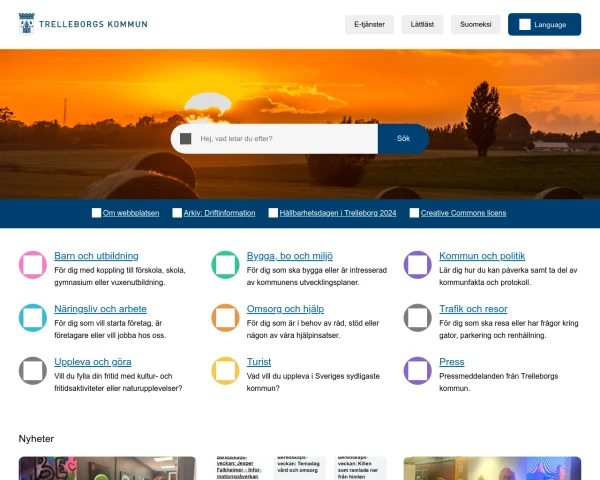Click the search input field
This screenshot has height=480, width=600.
pos(285,139)
